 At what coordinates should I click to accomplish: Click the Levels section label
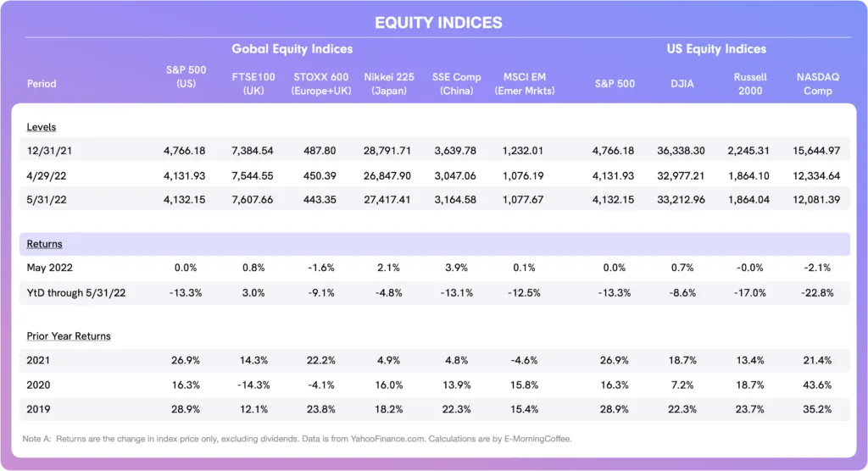42,127
